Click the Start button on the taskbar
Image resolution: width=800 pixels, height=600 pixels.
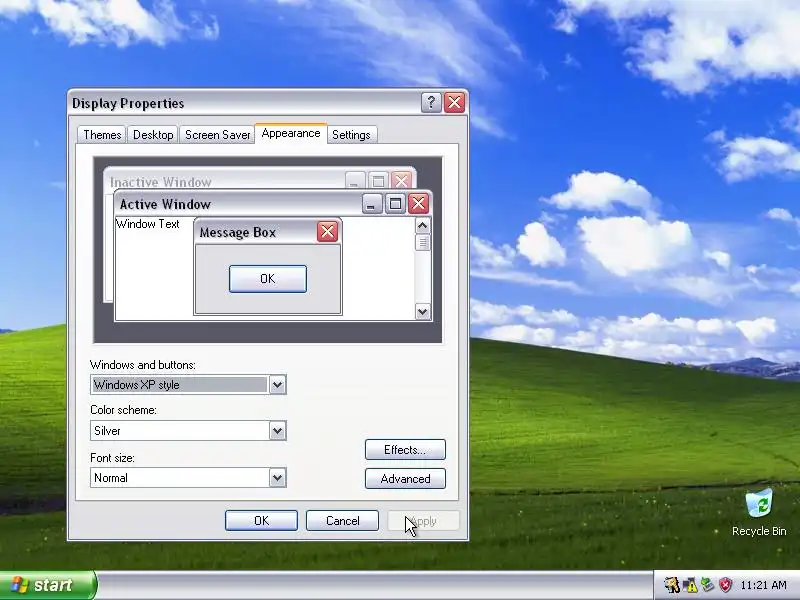48,585
